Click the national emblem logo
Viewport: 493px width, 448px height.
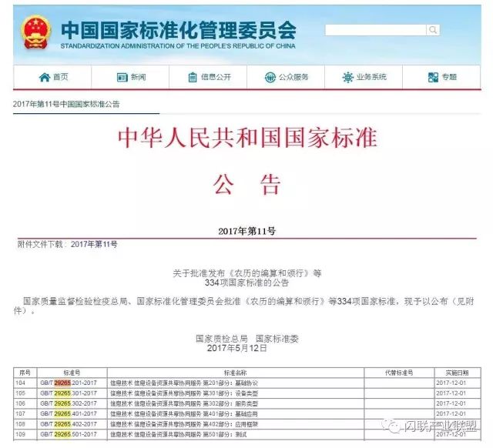36,32
